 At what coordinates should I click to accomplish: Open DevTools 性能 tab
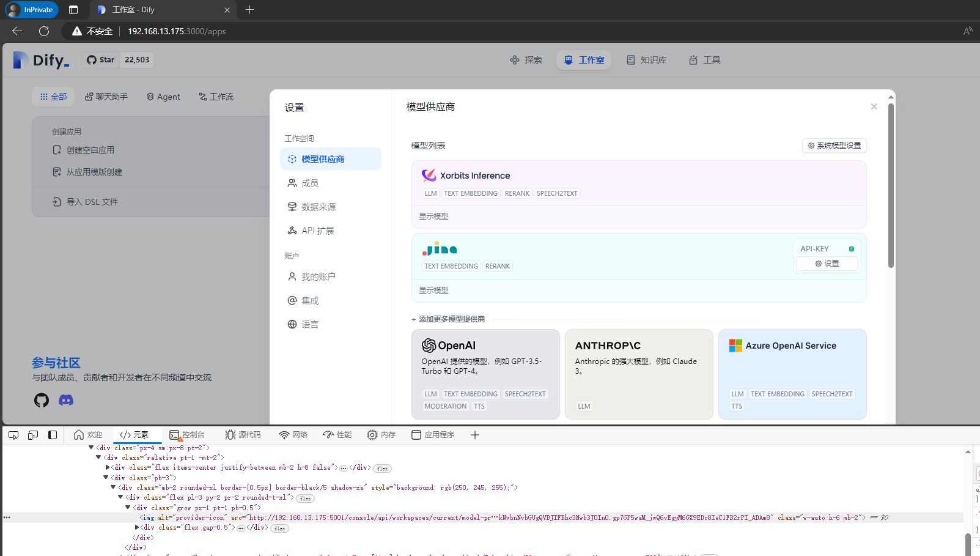click(337, 435)
